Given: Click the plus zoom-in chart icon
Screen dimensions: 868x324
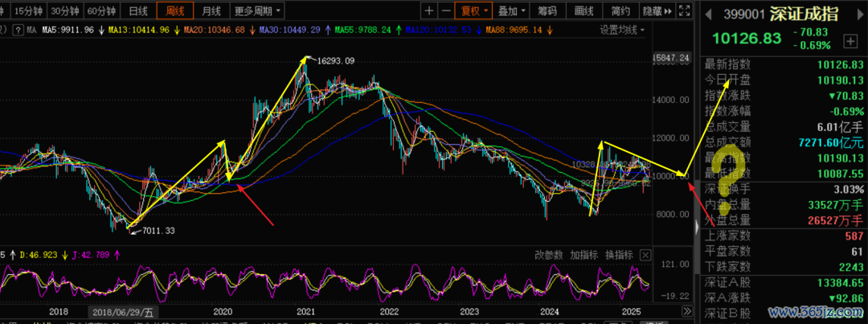Looking at the screenshot, I should point(429,11).
